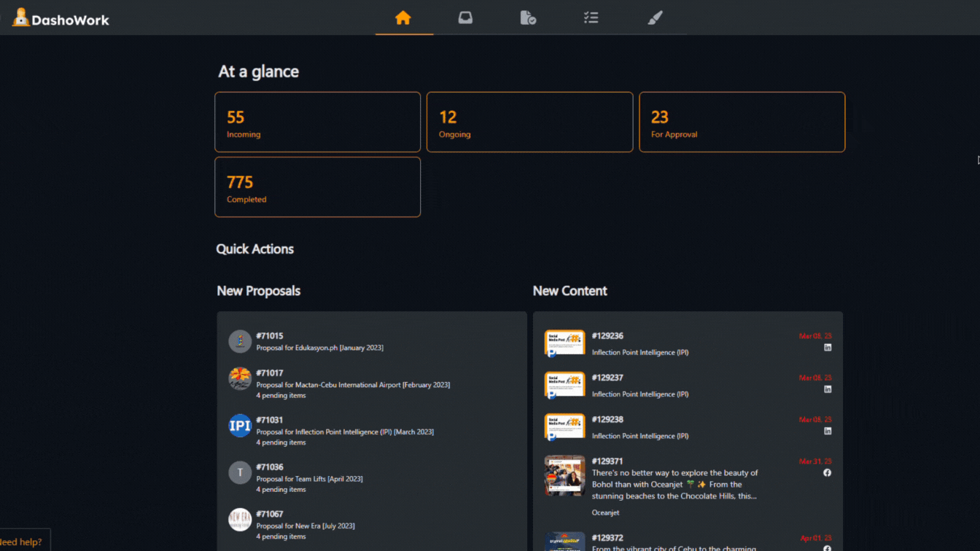Click the At a glance heading

click(259, 71)
